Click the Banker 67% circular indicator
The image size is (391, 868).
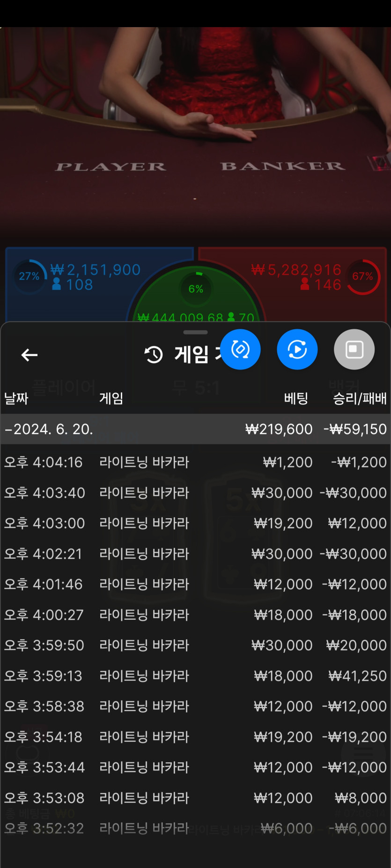(363, 276)
